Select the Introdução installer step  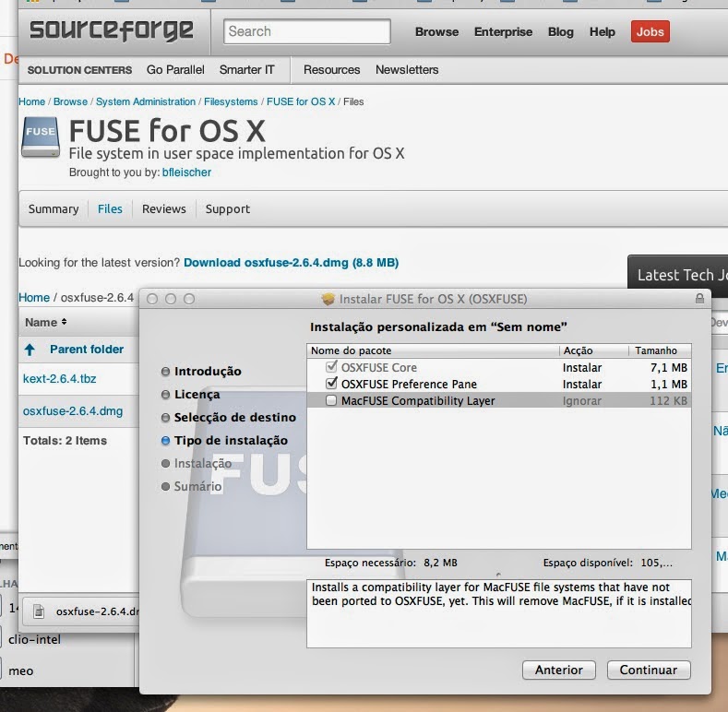click(208, 372)
